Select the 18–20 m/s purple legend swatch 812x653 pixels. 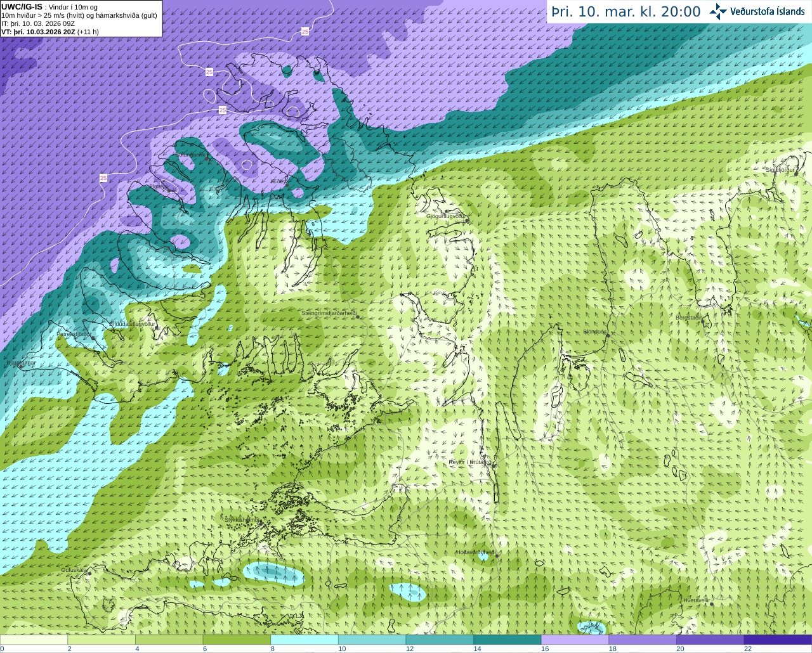[643, 640]
